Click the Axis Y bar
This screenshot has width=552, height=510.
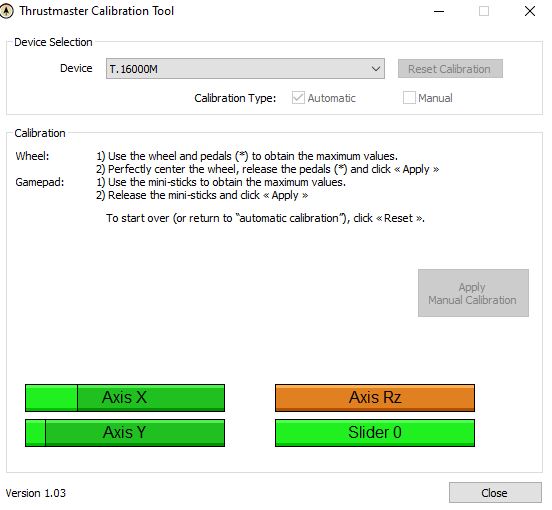[125, 433]
